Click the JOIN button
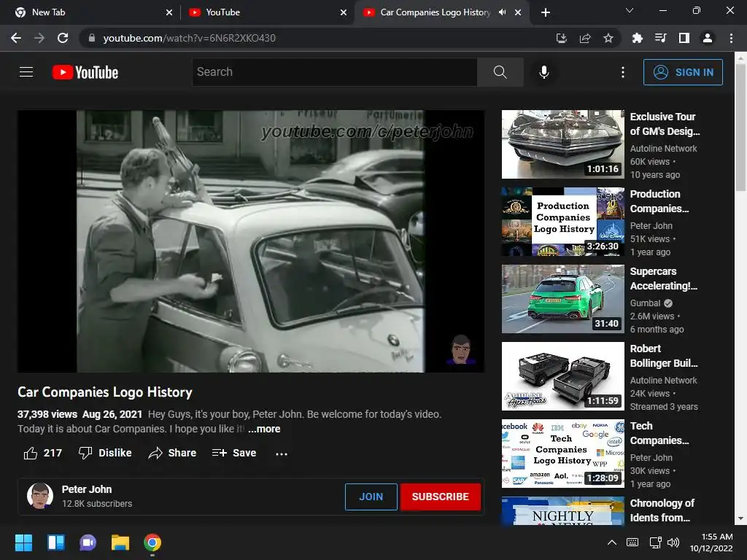 point(371,497)
